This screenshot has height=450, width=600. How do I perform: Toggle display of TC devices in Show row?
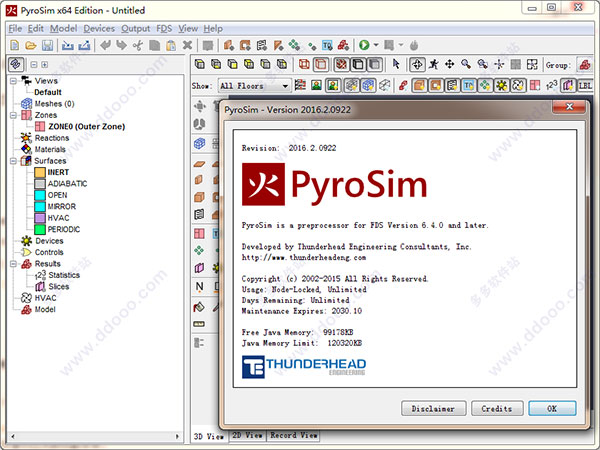click(x=469, y=85)
